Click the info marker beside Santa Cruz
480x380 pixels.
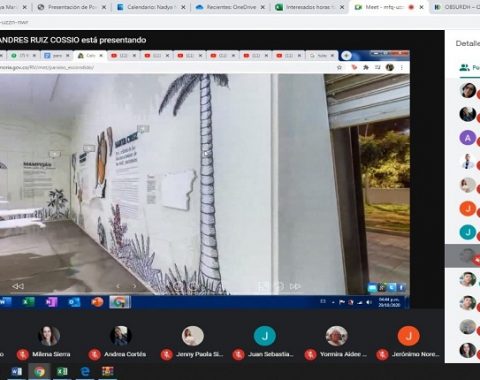point(143,128)
